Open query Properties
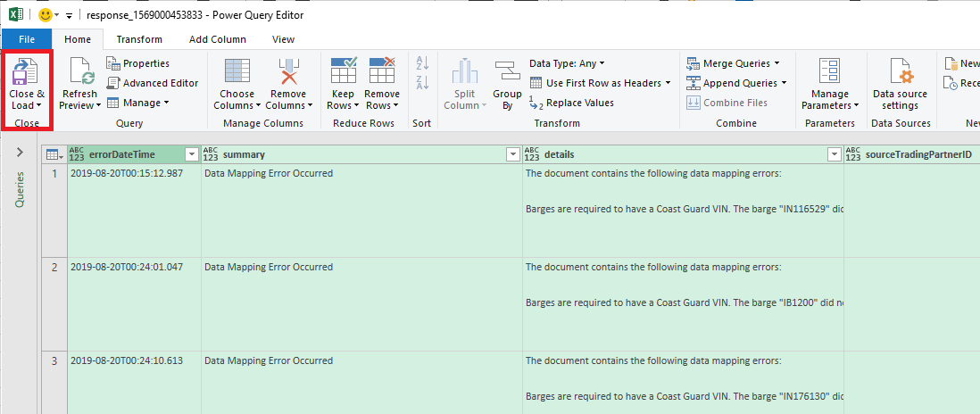Screen dimensions: 980x414 click(x=137, y=63)
